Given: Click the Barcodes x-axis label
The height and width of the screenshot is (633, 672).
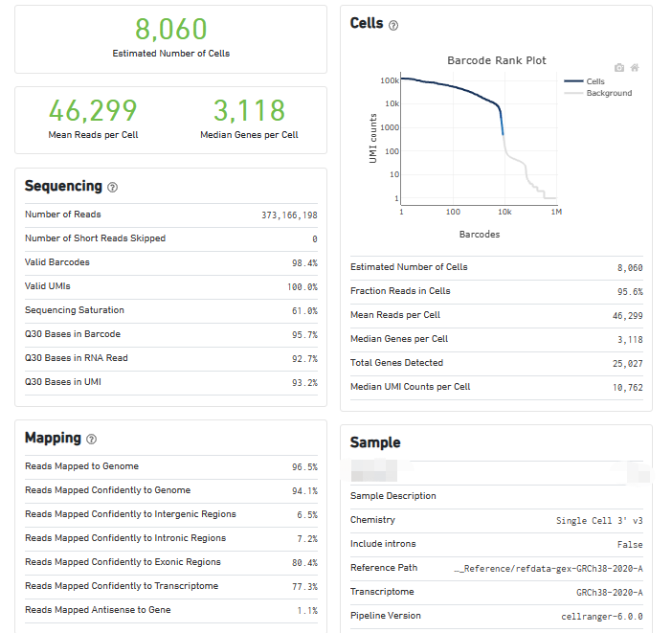Looking at the screenshot, I should [478, 234].
